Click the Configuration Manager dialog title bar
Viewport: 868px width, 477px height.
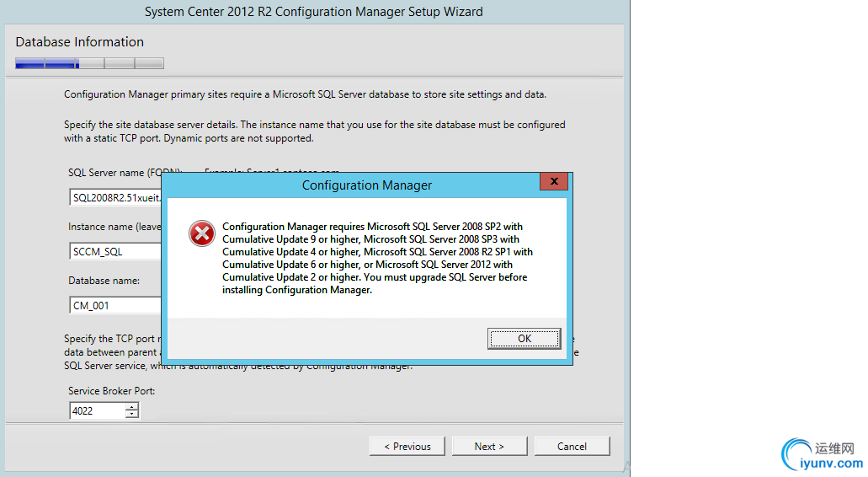click(366, 185)
